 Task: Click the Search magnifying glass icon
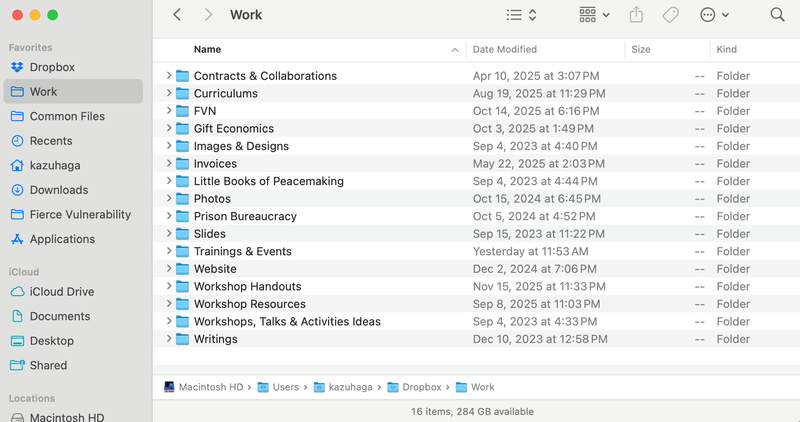(x=777, y=15)
